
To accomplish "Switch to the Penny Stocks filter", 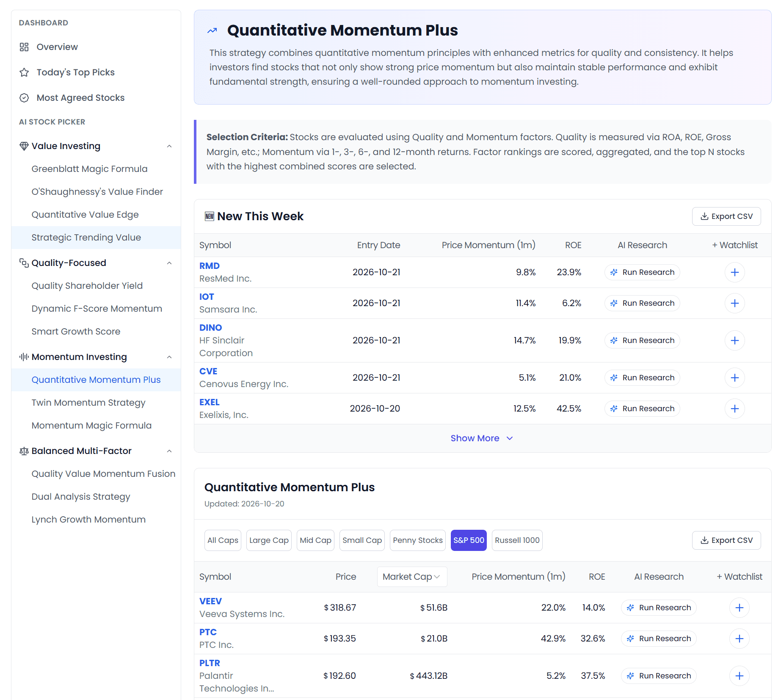I will [418, 540].
